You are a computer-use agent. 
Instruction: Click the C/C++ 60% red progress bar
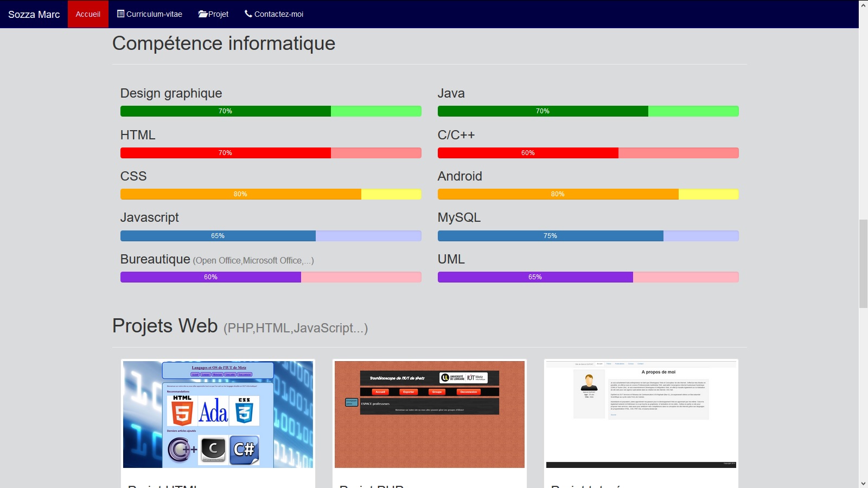pos(588,153)
